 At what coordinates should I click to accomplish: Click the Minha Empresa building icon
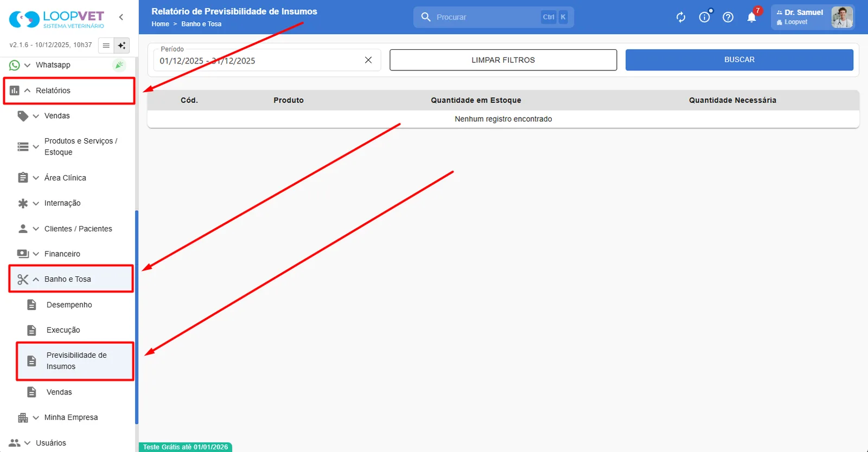click(x=23, y=418)
